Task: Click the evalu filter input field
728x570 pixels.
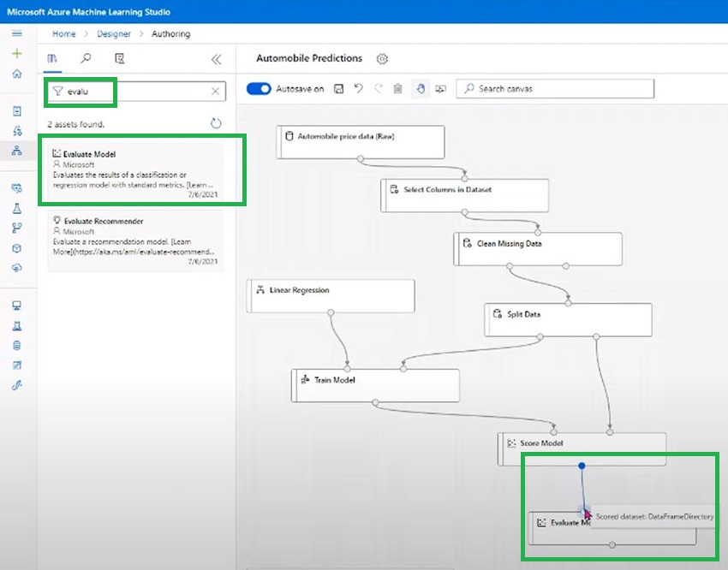Action: pos(135,92)
